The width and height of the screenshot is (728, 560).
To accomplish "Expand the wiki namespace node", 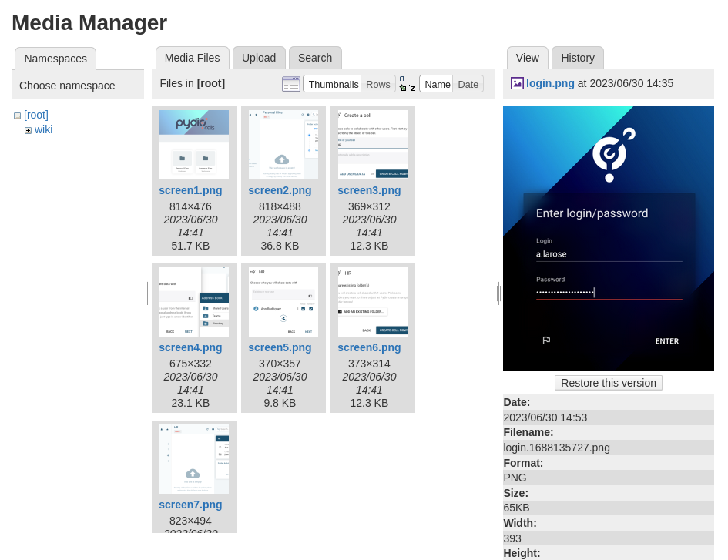I will point(28,130).
